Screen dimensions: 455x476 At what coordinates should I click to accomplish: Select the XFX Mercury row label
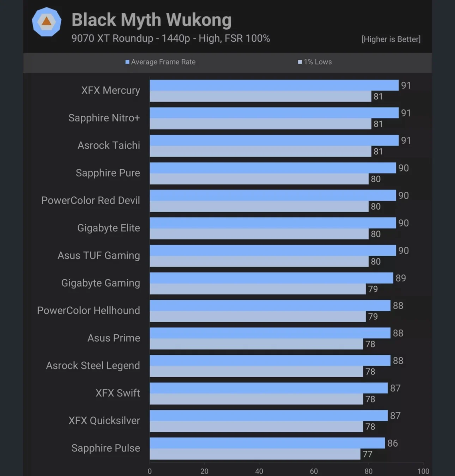pyautogui.click(x=110, y=90)
